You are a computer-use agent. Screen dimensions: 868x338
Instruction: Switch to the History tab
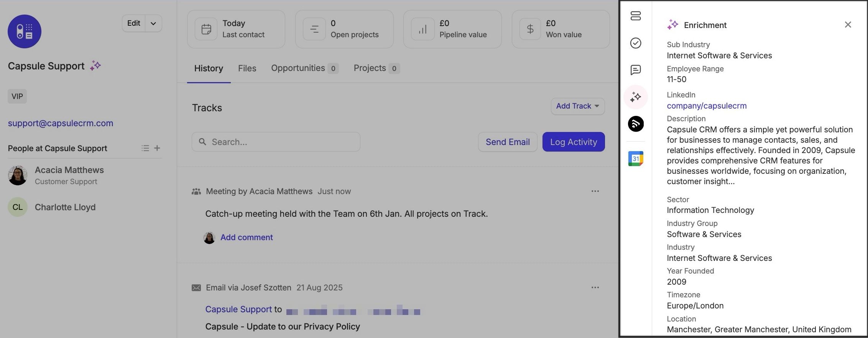(209, 68)
